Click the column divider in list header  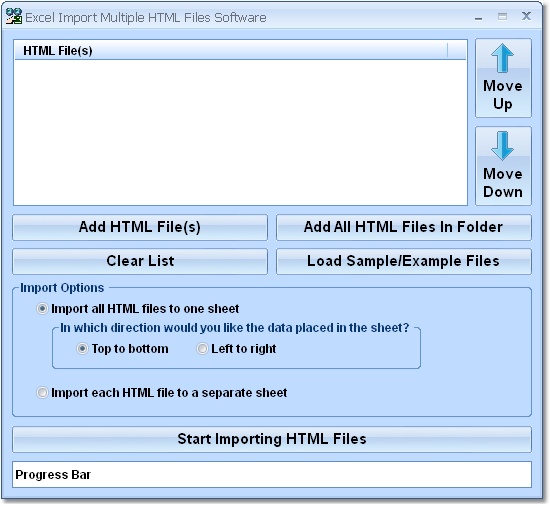pyautogui.click(x=448, y=50)
